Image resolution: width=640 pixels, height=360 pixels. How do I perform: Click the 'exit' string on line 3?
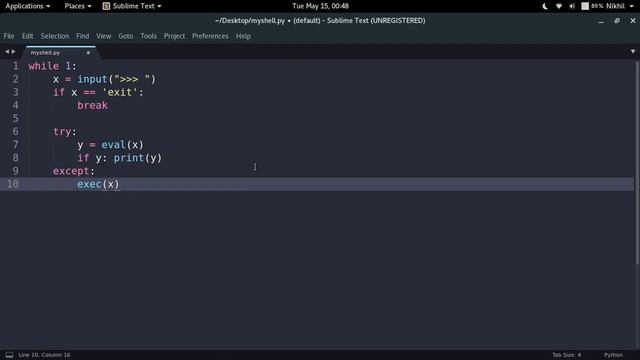[x=120, y=92]
